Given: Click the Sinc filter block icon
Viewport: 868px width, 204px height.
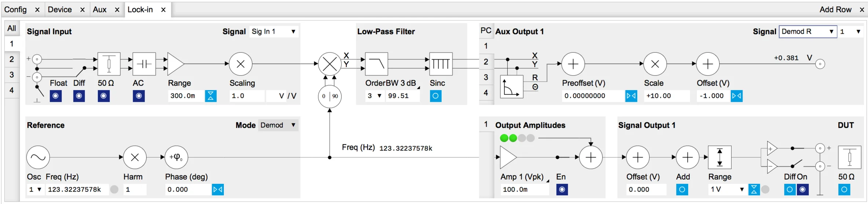Looking at the screenshot, I should click(441, 64).
